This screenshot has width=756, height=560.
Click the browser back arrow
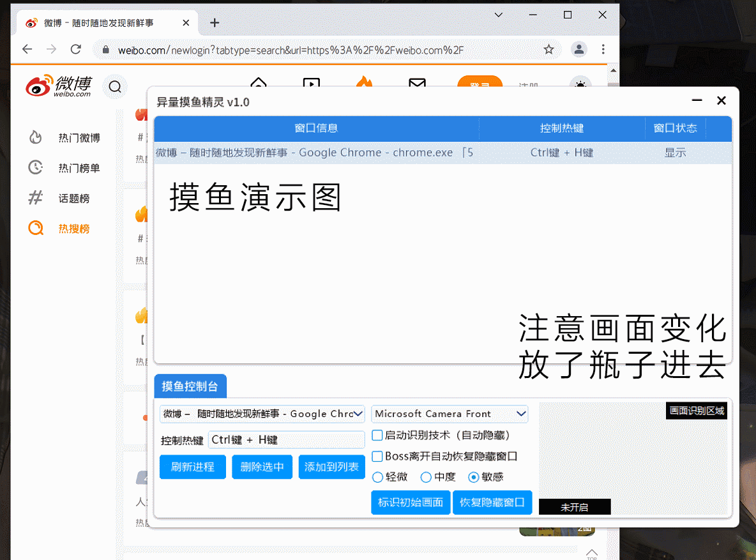[x=26, y=49]
